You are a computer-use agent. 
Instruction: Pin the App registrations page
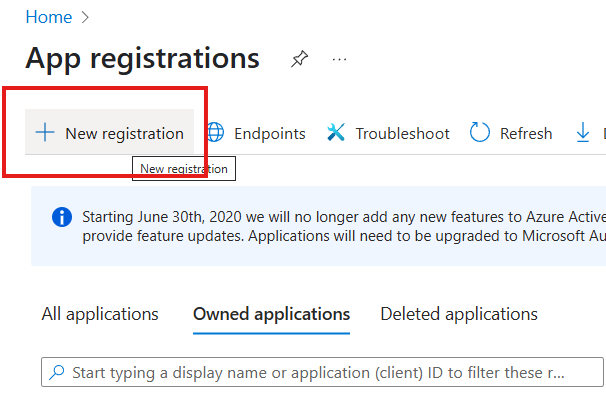click(299, 59)
